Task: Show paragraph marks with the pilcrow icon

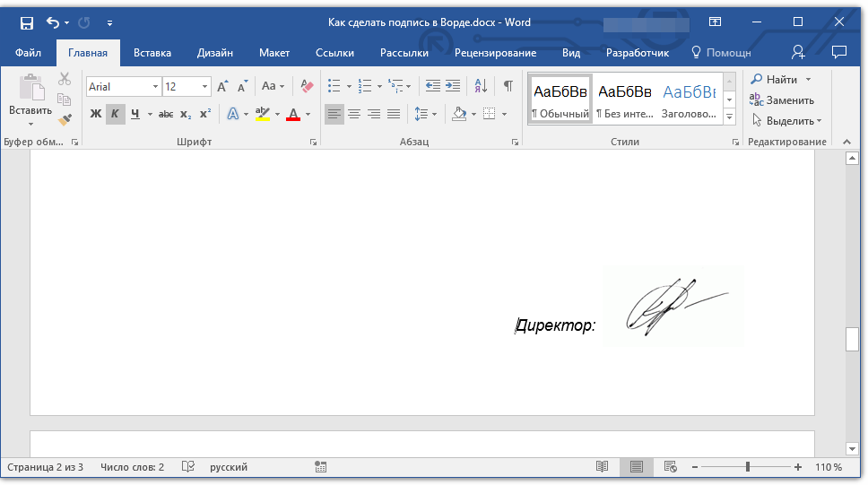Action: point(508,86)
